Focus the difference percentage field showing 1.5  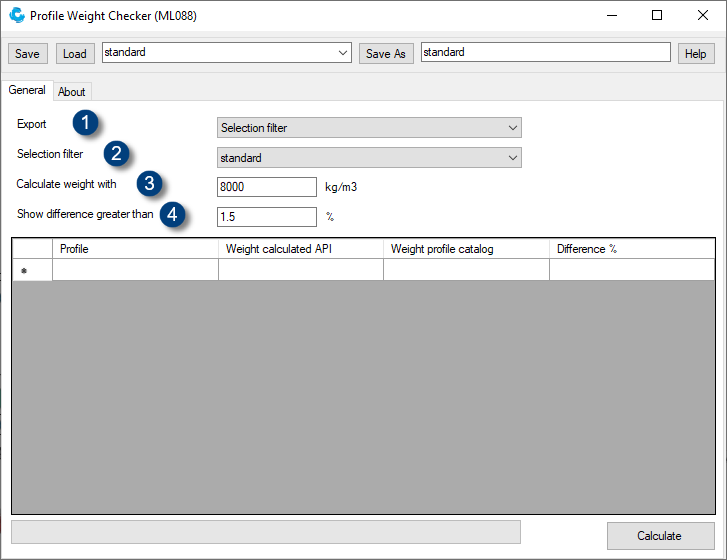266,217
